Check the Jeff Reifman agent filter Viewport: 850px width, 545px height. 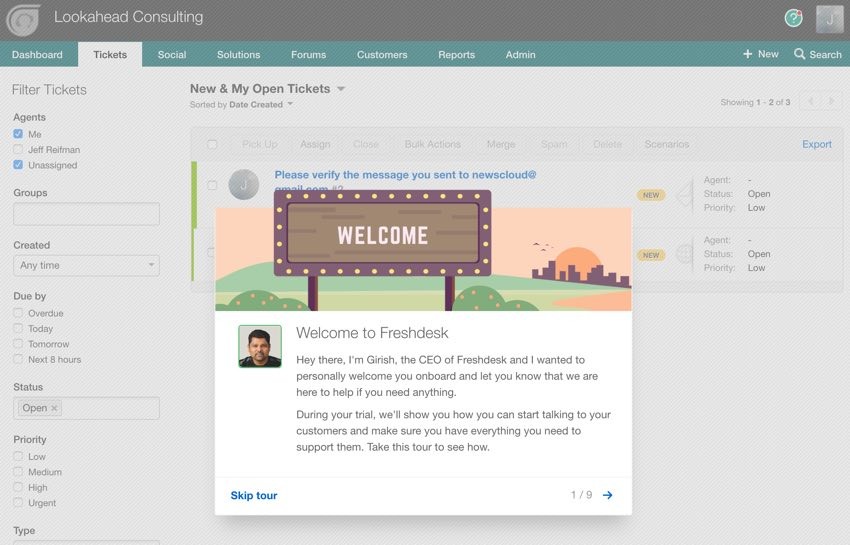[x=18, y=149]
